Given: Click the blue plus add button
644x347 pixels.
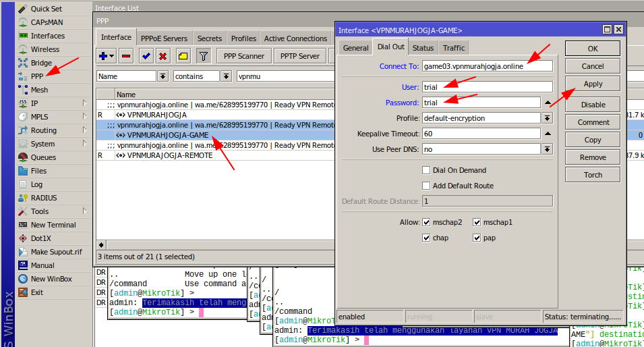Looking at the screenshot, I should (x=107, y=56).
